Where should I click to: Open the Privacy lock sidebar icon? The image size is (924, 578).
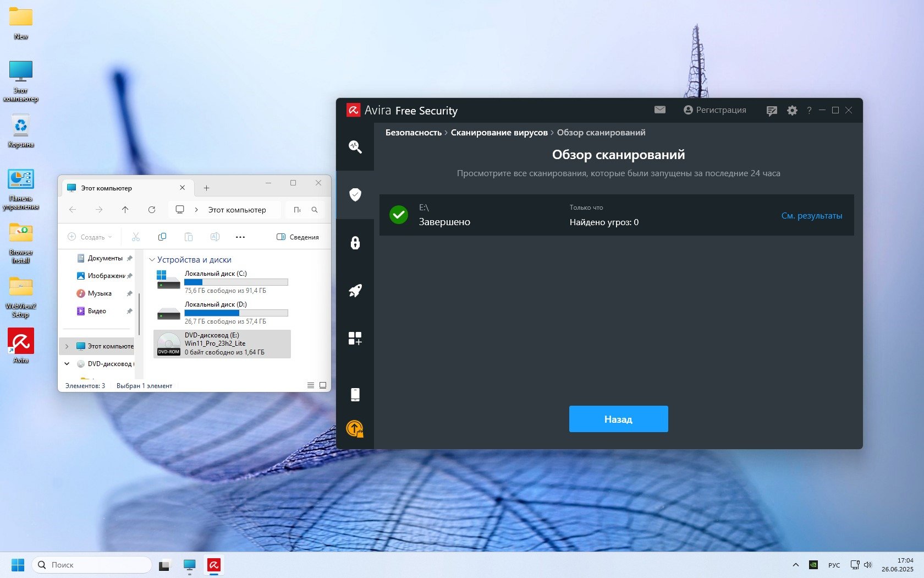355,243
